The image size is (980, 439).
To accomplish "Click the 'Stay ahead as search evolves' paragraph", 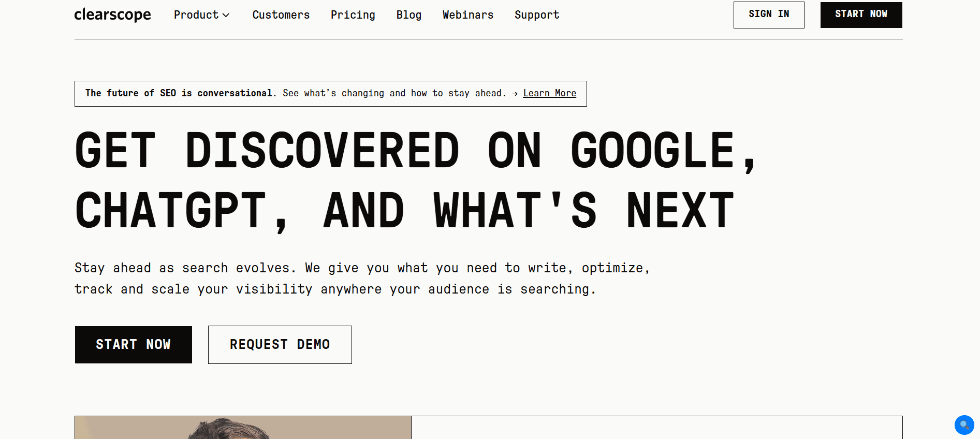I will 361,279.
